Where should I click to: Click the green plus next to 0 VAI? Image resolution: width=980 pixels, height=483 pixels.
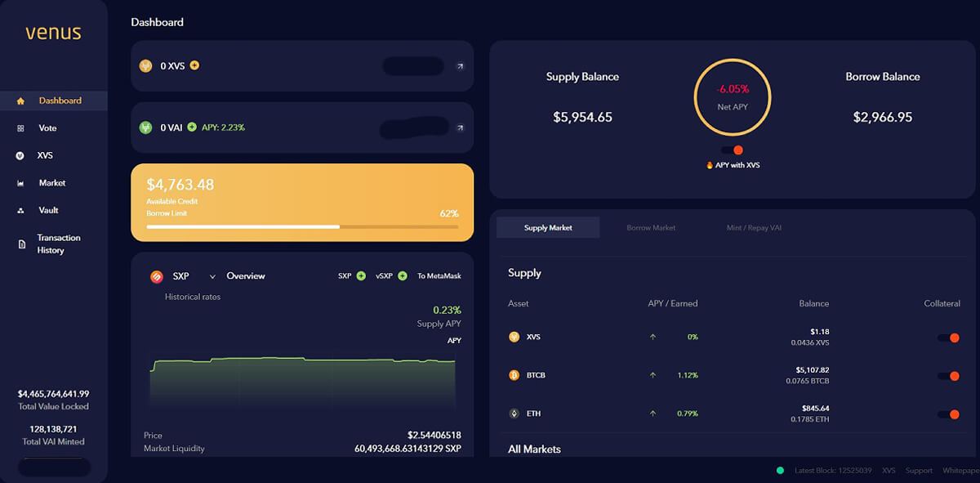192,127
